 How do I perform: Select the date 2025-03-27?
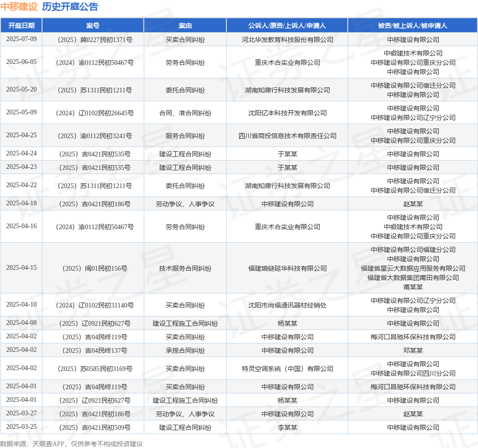(x=21, y=413)
